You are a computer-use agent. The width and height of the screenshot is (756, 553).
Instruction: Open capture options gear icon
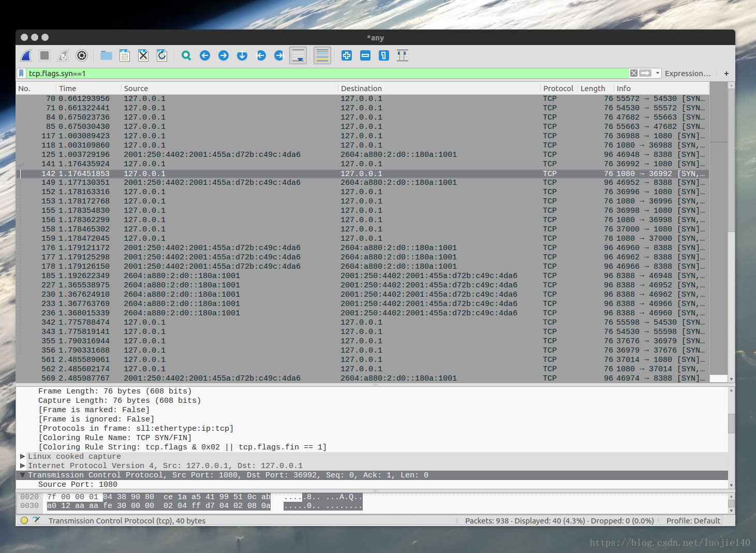[82, 55]
